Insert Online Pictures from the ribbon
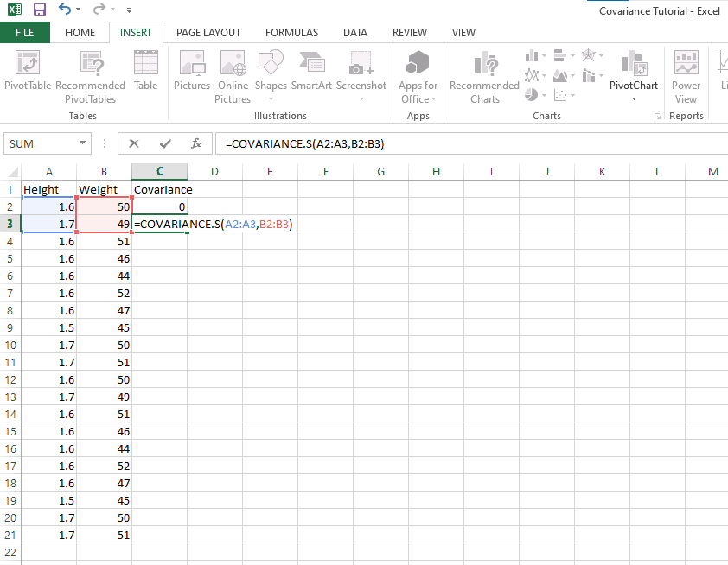The width and height of the screenshot is (728, 565). 233,64
